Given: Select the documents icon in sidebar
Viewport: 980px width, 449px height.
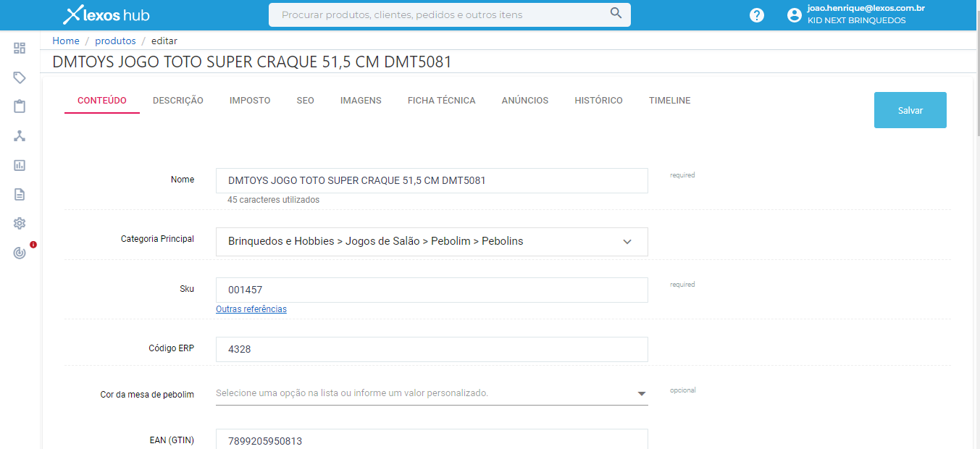Looking at the screenshot, I should [19, 194].
